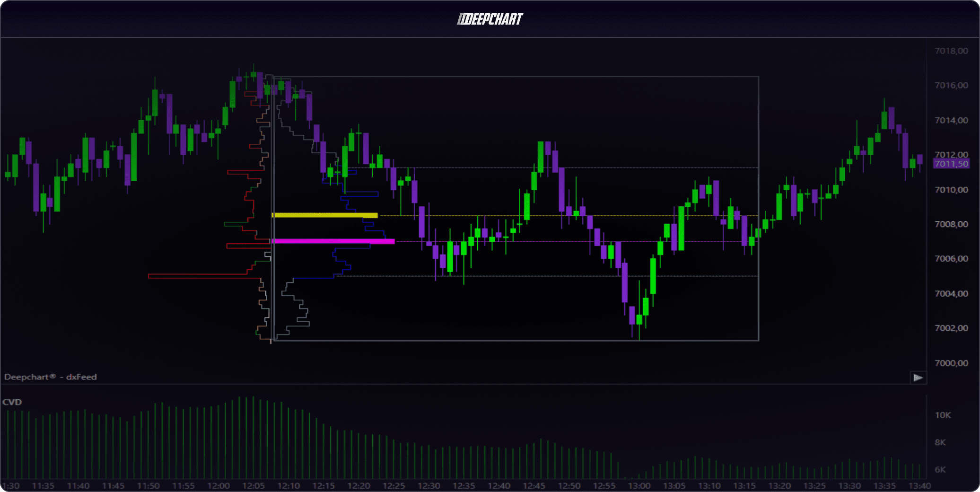
Task: Click the magenta point-of-control level bar
Action: point(333,241)
